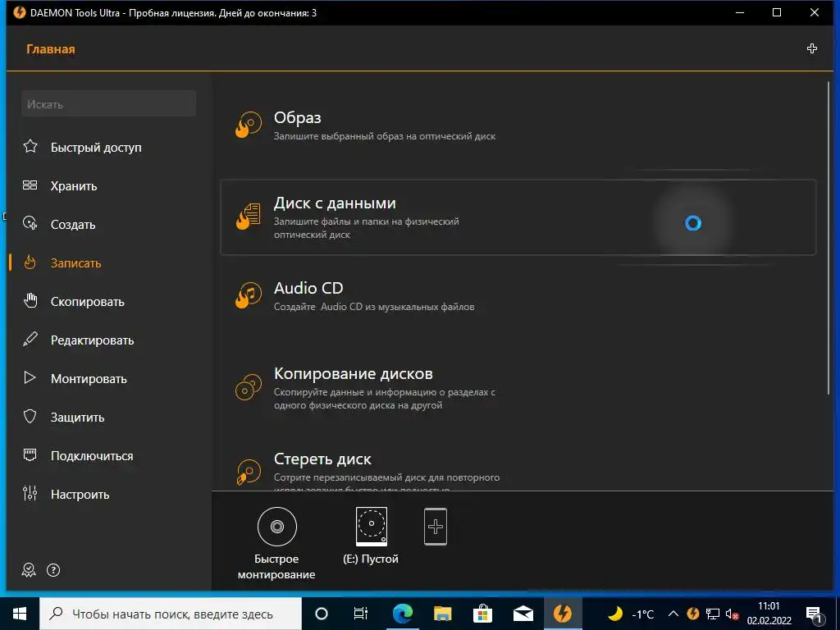Add a new tab with plus icon
Image resolution: width=840 pixels, height=630 pixels.
coord(812,48)
